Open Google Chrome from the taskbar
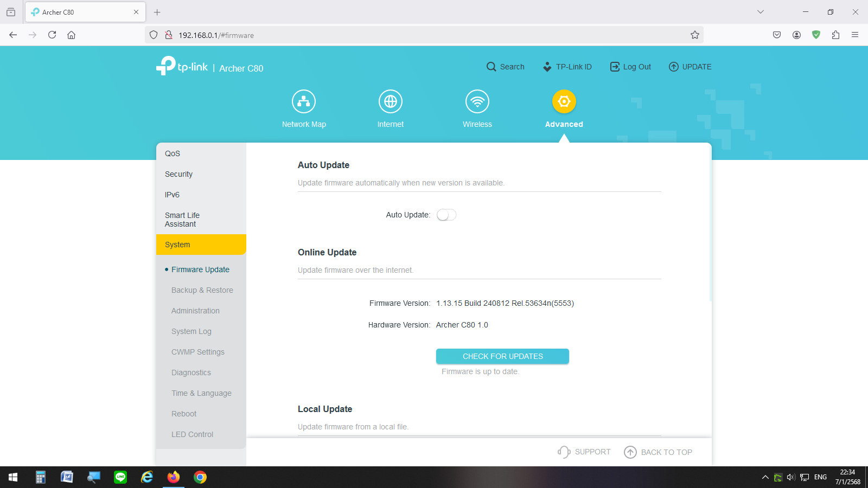Viewport: 868px width, 488px height. [200, 477]
